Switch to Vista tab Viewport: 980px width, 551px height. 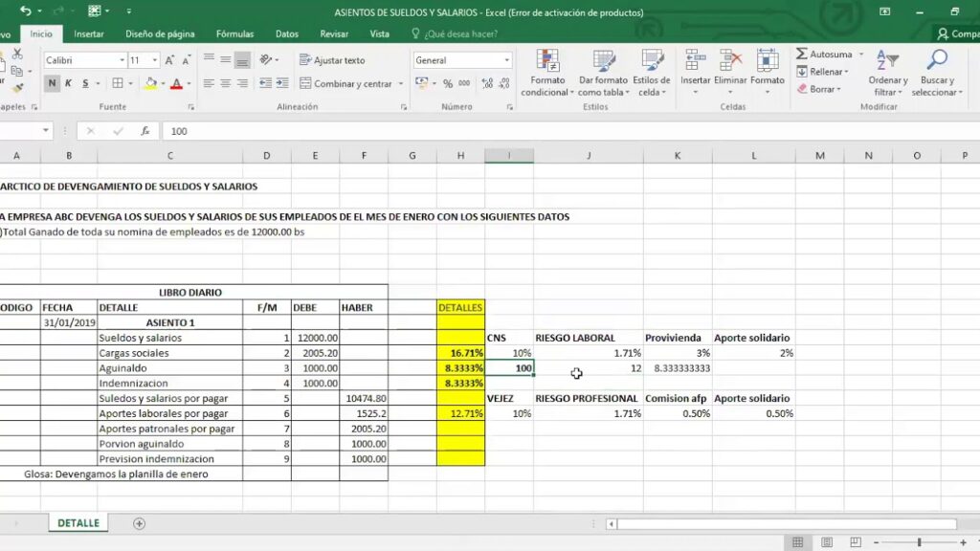[x=379, y=33]
